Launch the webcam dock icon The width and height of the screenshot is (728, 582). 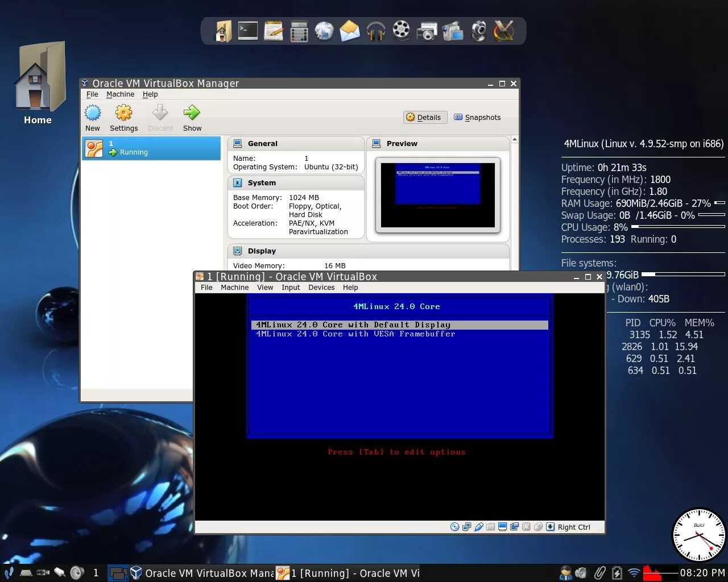coord(479,31)
